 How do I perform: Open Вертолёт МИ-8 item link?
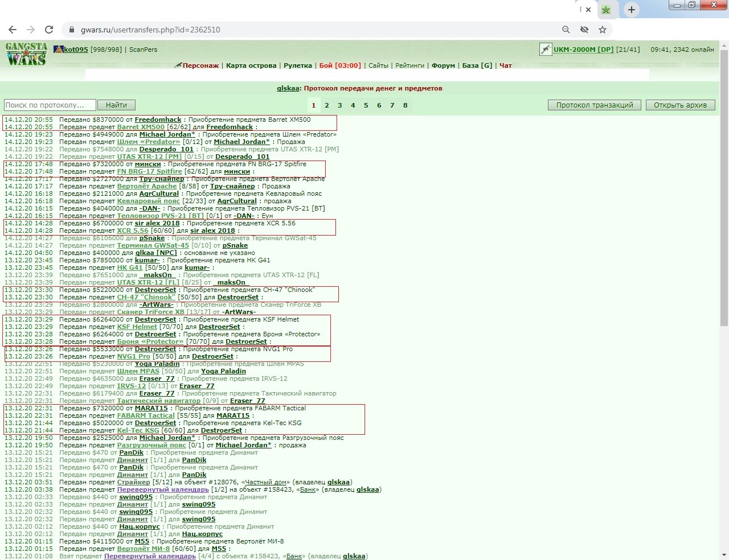click(x=144, y=549)
